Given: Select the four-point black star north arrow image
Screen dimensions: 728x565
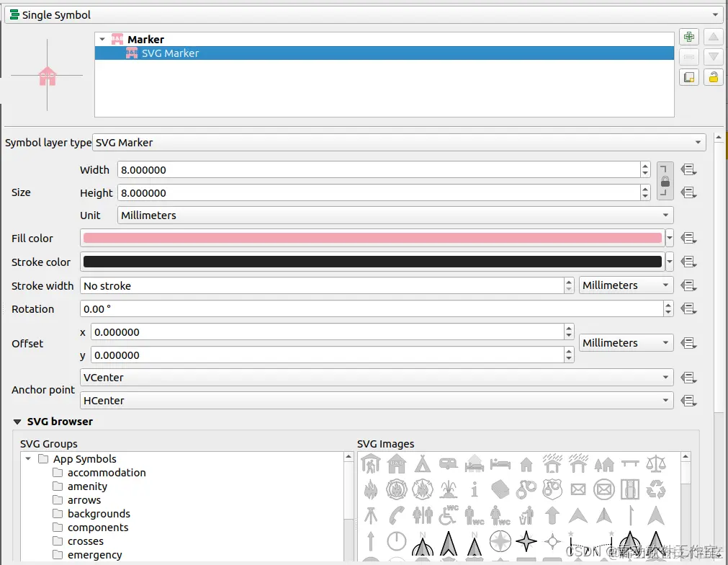Looking at the screenshot, I should [526, 541].
